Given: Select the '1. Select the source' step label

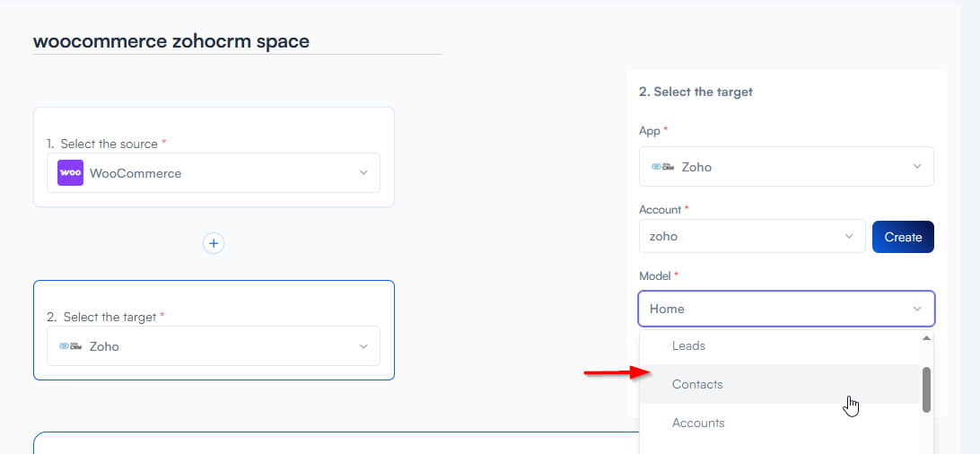Looking at the screenshot, I should coord(109,144).
